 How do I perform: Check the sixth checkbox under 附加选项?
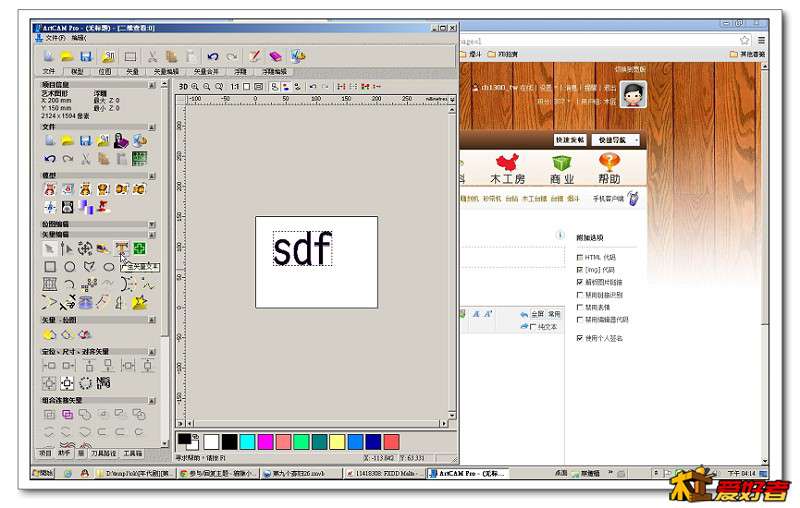pos(580,319)
